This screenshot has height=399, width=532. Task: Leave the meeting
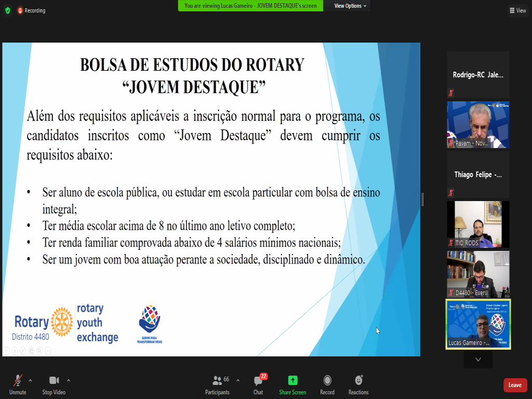click(x=515, y=385)
